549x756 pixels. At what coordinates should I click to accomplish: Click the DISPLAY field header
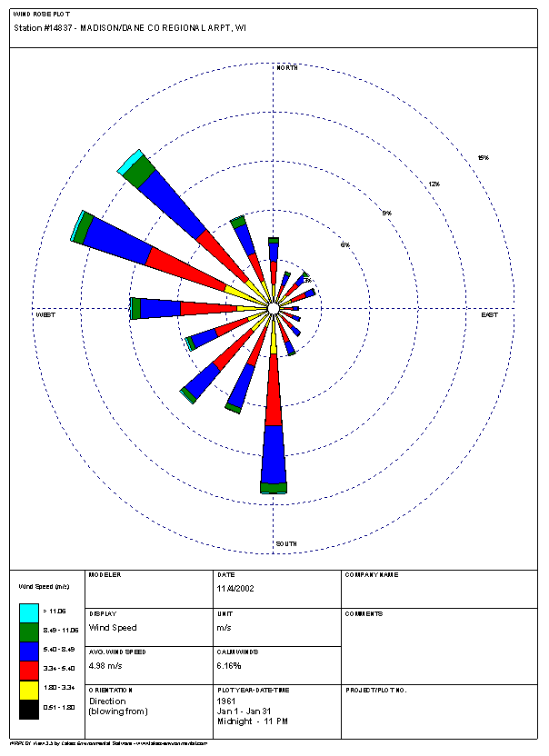pyautogui.click(x=103, y=613)
